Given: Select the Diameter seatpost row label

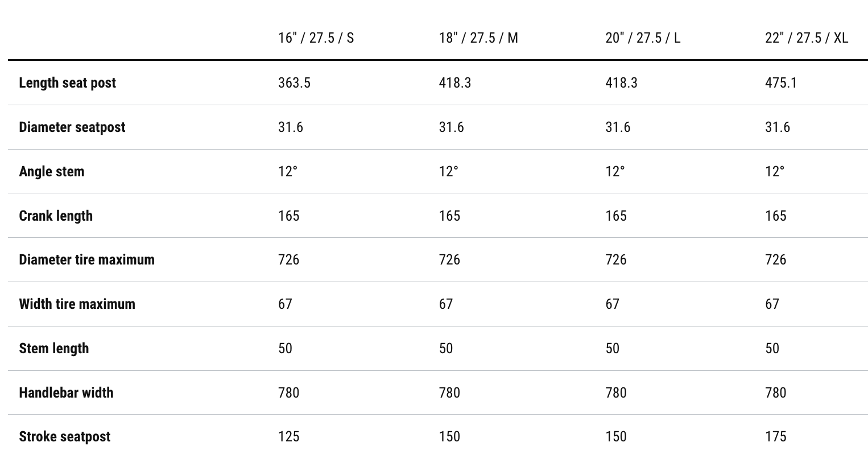Looking at the screenshot, I should click(72, 127).
